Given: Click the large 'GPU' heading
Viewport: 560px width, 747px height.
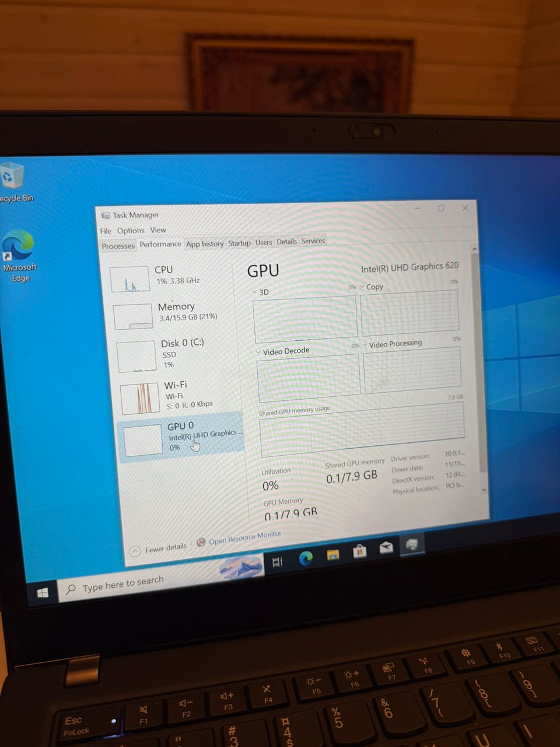Looking at the screenshot, I should click(263, 271).
